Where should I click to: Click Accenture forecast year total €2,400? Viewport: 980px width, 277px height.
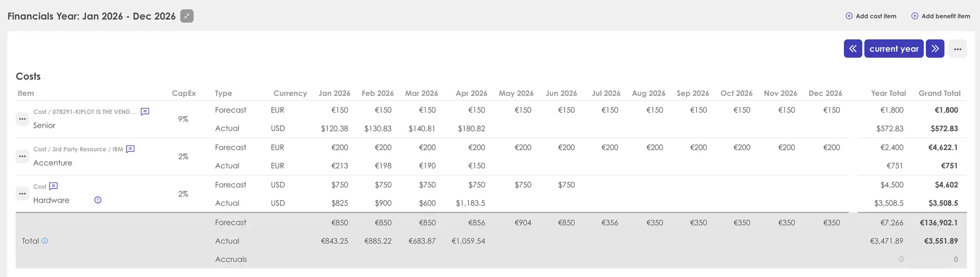(x=892, y=147)
